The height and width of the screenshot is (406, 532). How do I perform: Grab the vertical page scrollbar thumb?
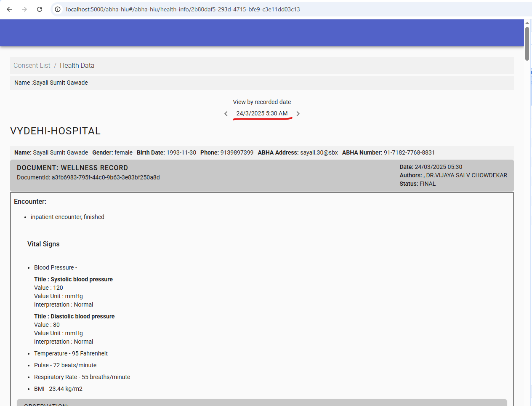click(x=527, y=44)
